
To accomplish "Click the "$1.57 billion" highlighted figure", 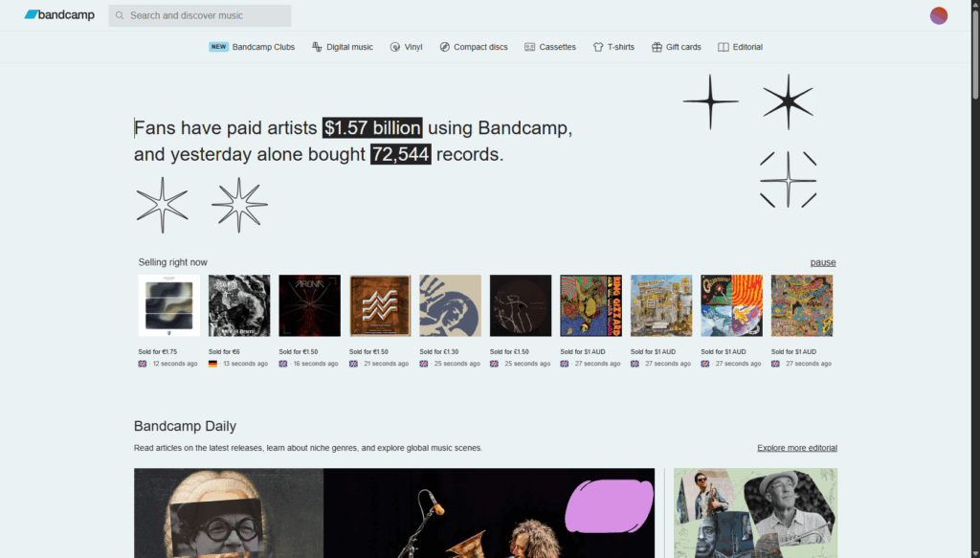I will click(x=372, y=127).
